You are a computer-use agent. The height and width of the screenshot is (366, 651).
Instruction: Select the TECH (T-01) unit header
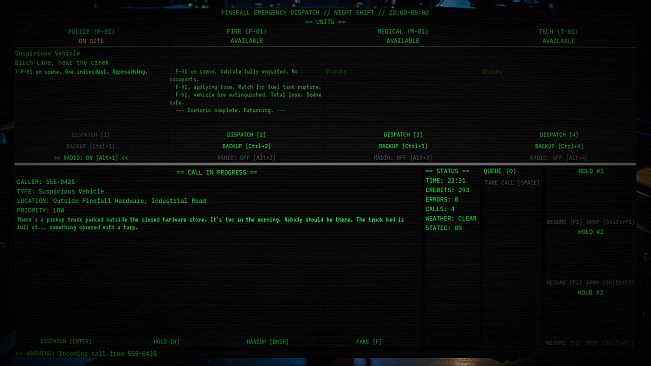coord(558,32)
